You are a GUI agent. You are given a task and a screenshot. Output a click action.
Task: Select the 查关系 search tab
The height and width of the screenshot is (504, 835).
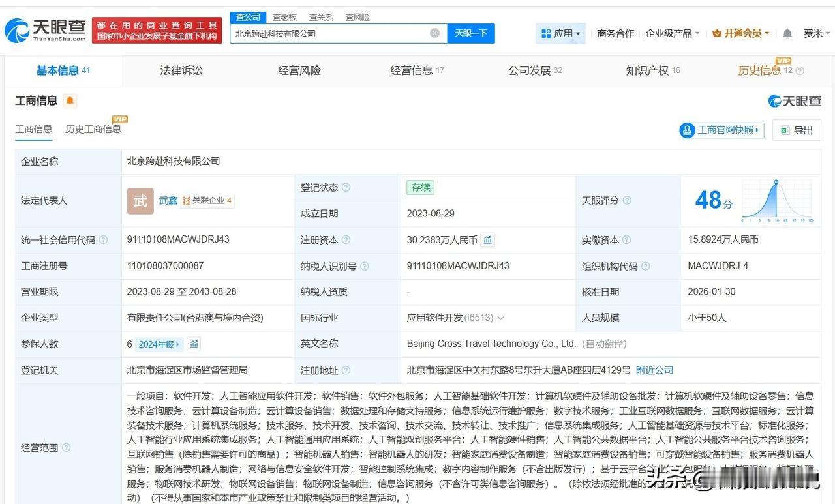click(x=321, y=17)
